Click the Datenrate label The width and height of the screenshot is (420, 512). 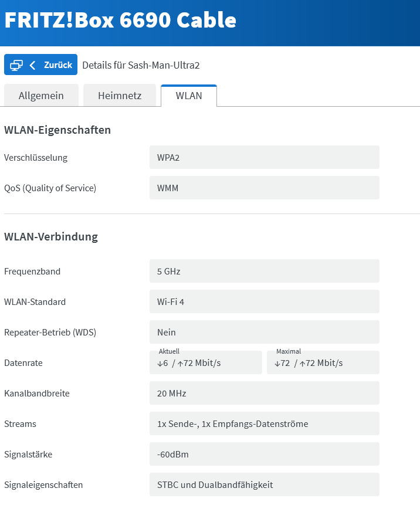23,363
